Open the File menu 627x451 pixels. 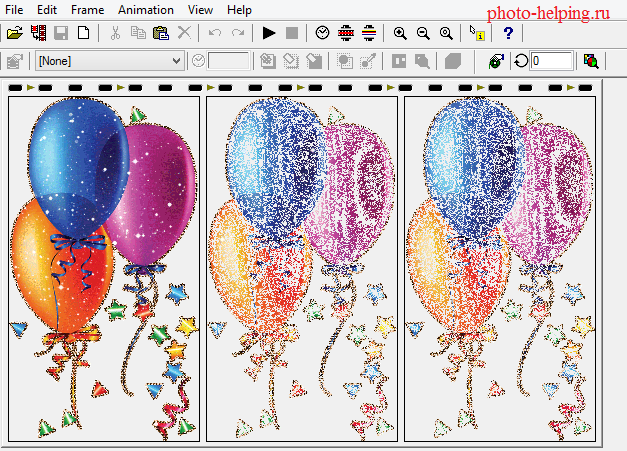point(14,10)
